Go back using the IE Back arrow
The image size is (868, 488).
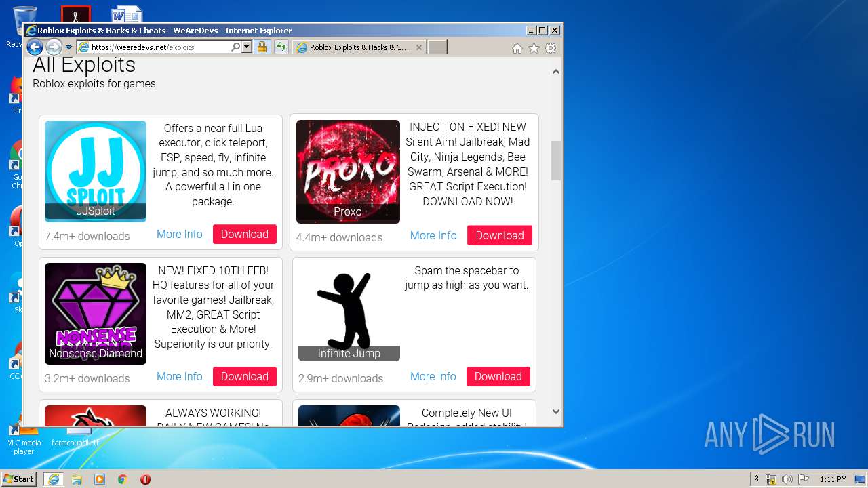pos(35,47)
